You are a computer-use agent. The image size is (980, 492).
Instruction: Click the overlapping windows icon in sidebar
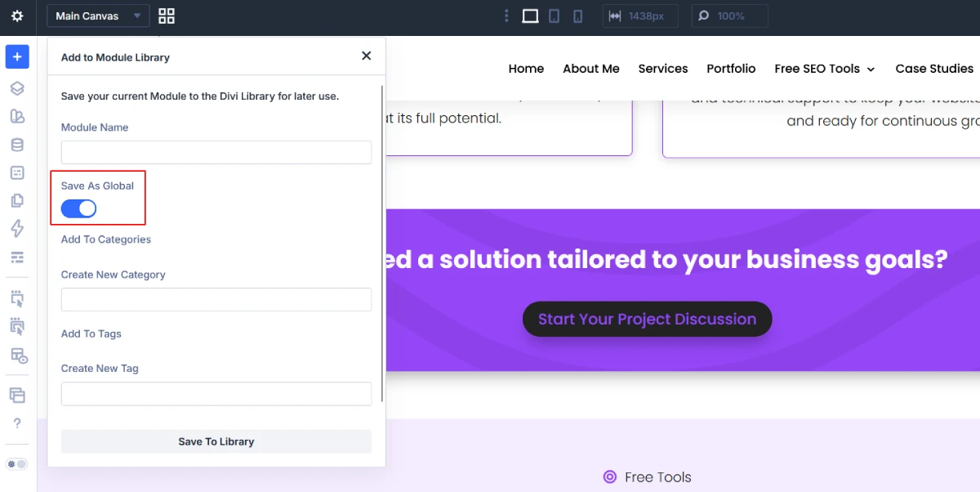click(x=17, y=396)
